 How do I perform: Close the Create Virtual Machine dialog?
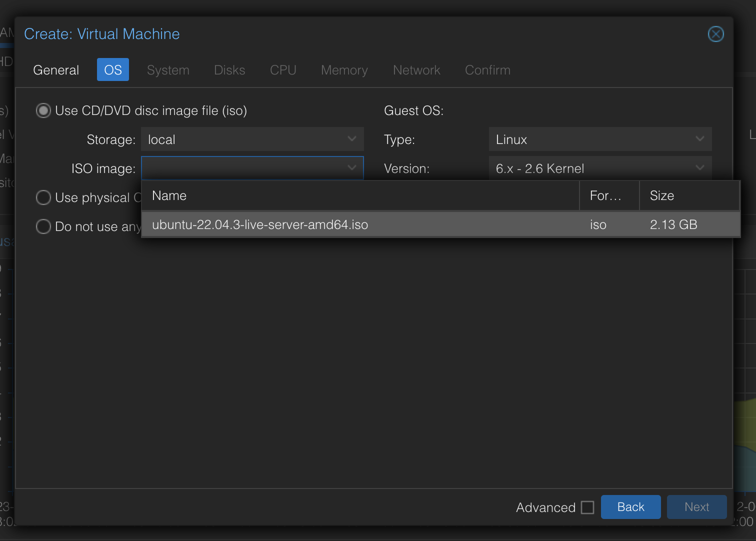[715, 34]
